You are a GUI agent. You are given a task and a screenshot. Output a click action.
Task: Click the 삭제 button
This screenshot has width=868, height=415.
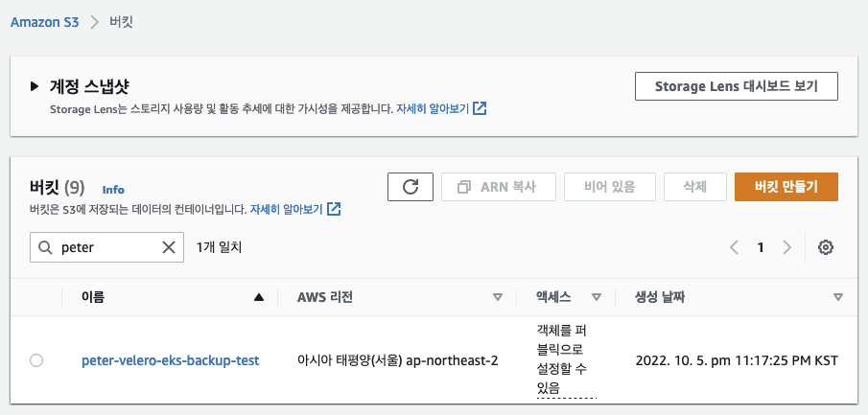click(x=695, y=187)
